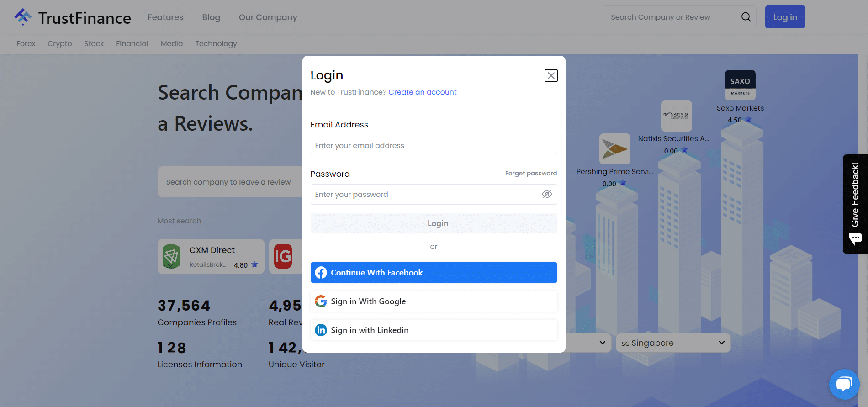Click the search magnifier icon

pos(746,17)
